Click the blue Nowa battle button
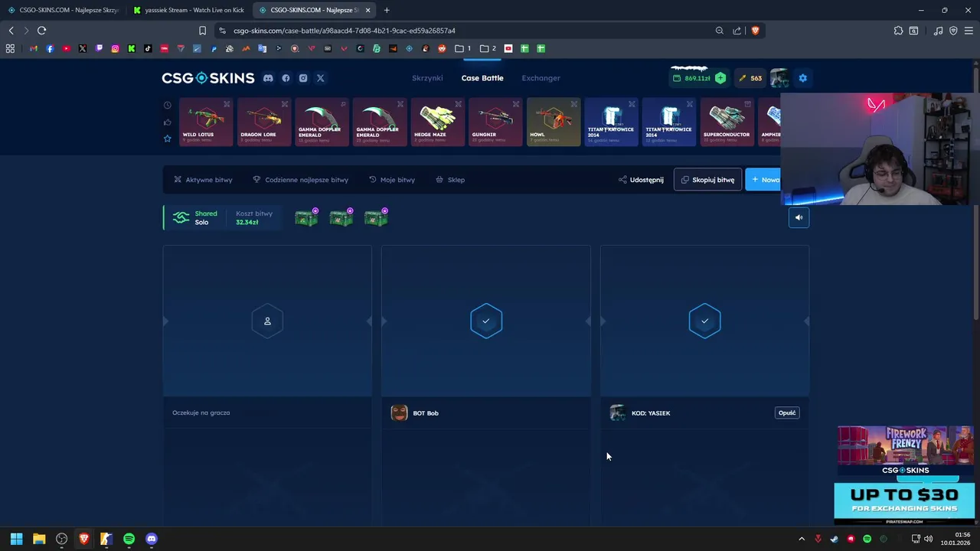 pos(763,180)
